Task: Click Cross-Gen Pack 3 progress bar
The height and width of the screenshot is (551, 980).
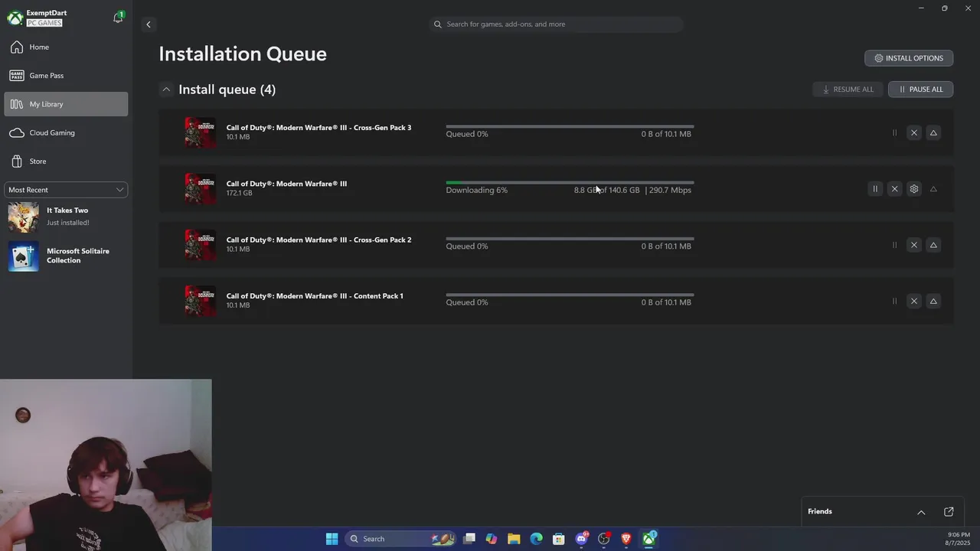Action: [x=570, y=126]
